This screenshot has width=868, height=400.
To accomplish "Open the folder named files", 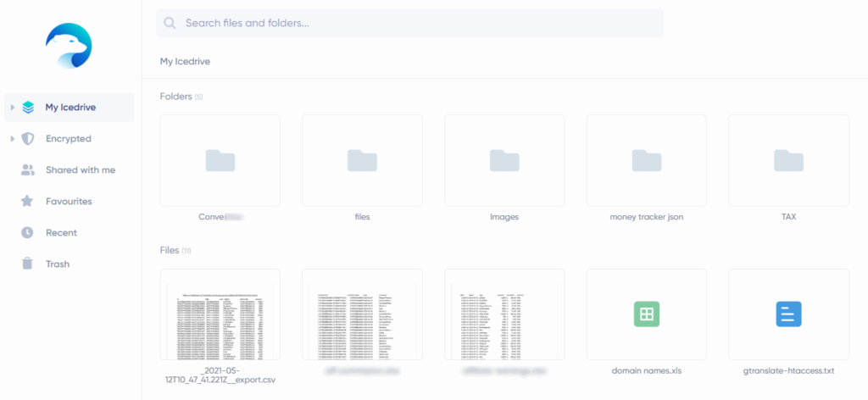I will click(x=362, y=160).
